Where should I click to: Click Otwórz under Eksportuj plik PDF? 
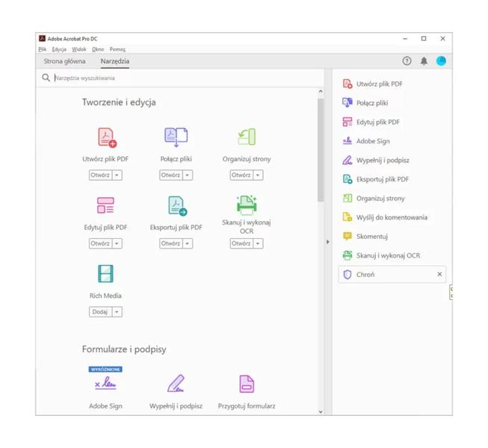170,243
